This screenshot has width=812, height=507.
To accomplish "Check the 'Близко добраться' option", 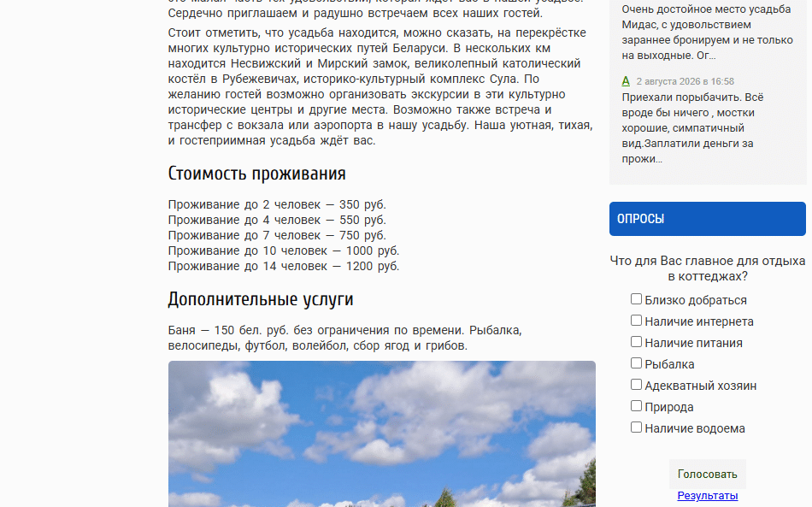I will click(x=636, y=299).
